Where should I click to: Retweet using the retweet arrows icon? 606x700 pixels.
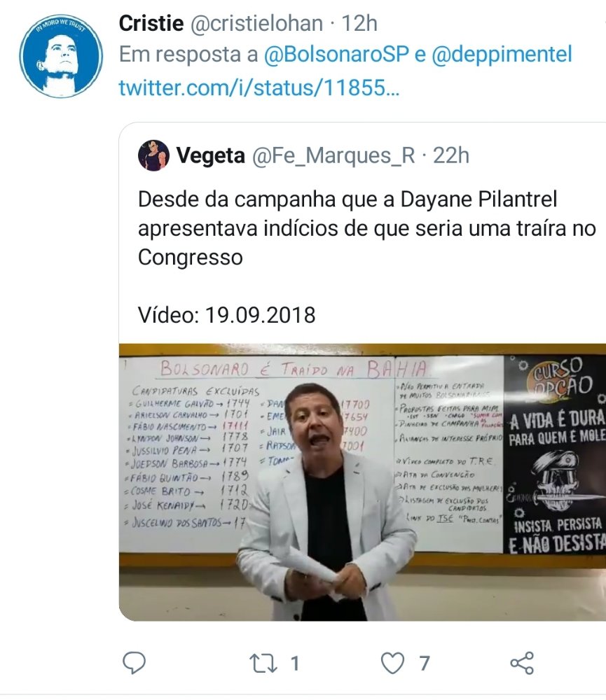pyautogui.click(x=263, y=664)
